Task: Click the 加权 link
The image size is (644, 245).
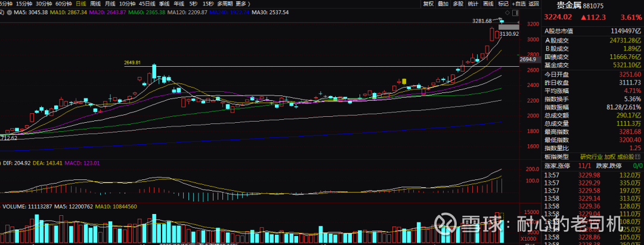Action: tap(609, 157)
